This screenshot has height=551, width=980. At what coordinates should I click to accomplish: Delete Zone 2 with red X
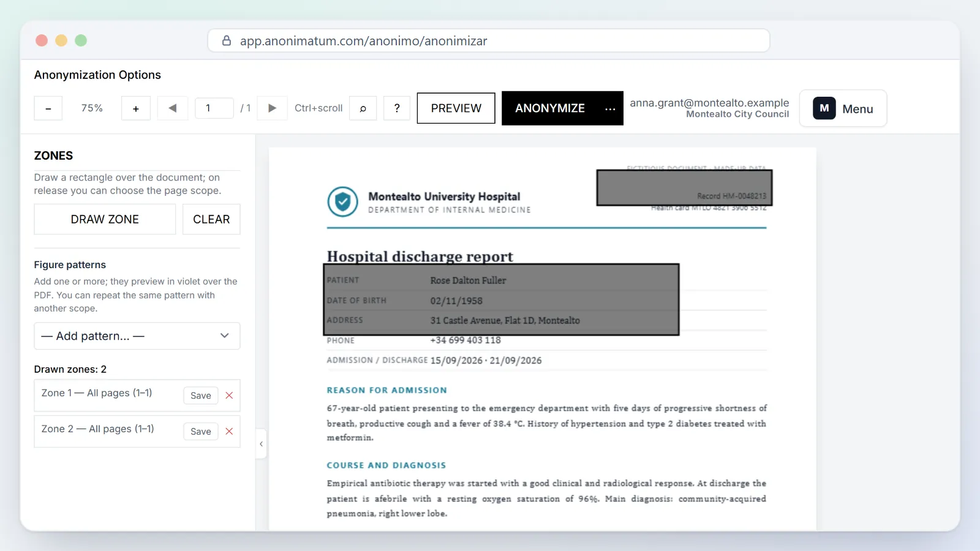(229, 432)
